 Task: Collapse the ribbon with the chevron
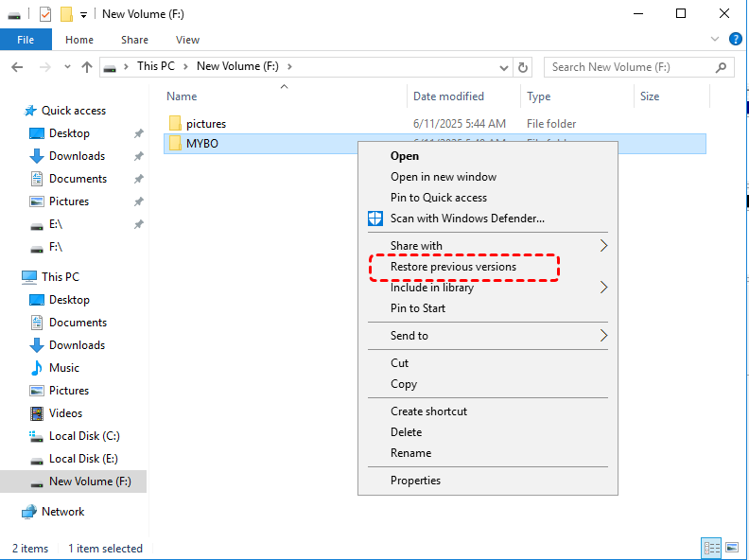pos(715,39)
